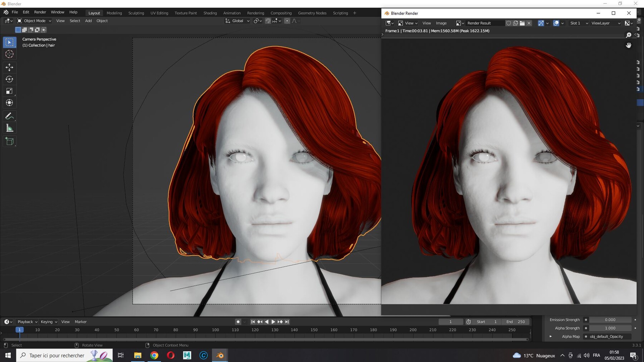Switch to UV Editing workspace tab
Viewport: 644px width, 362px height.
coord(159,13)
